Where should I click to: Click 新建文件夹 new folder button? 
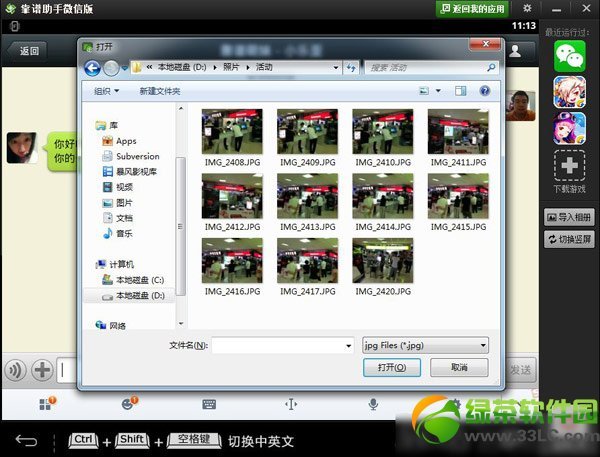[x=160, y=91]
